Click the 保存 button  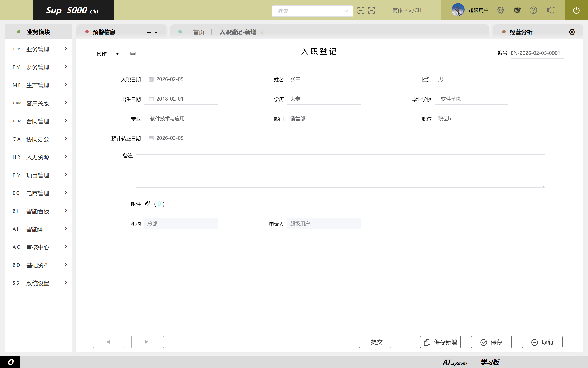point(491,342)
